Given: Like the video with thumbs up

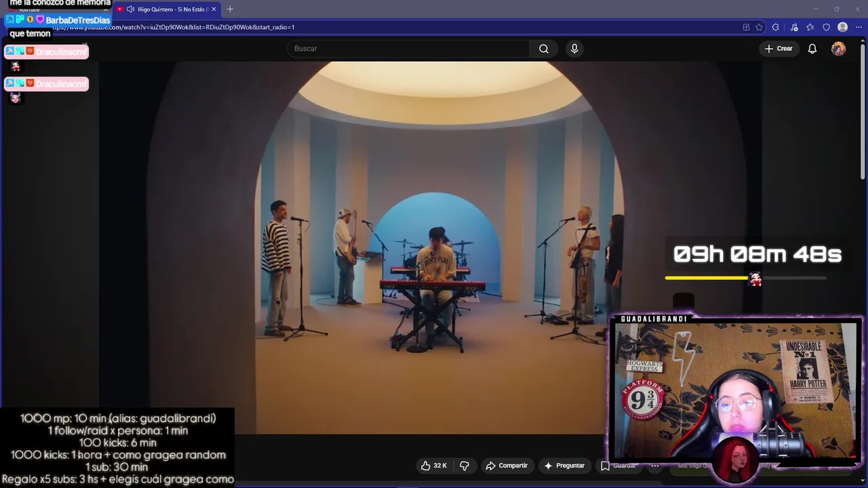Looking at the screenshot, I should pos(433,466).
